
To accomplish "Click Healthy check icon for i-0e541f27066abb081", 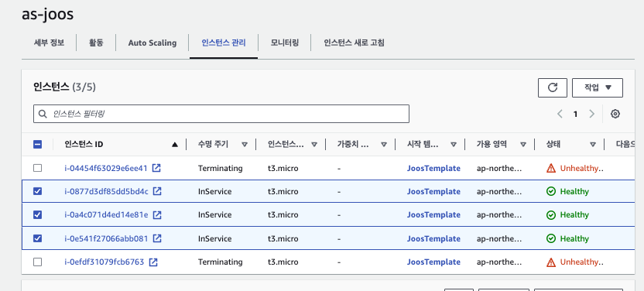I will coord(551,238).
